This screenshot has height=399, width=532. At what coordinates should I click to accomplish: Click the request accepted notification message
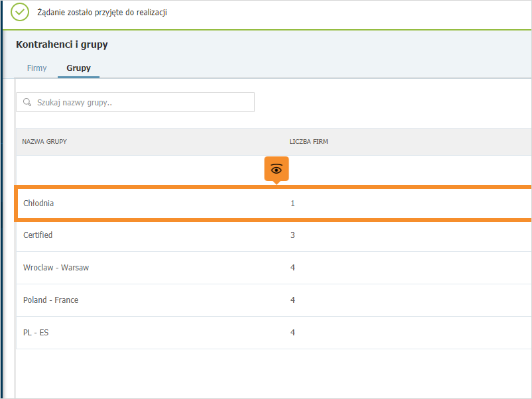pos(102,13)
